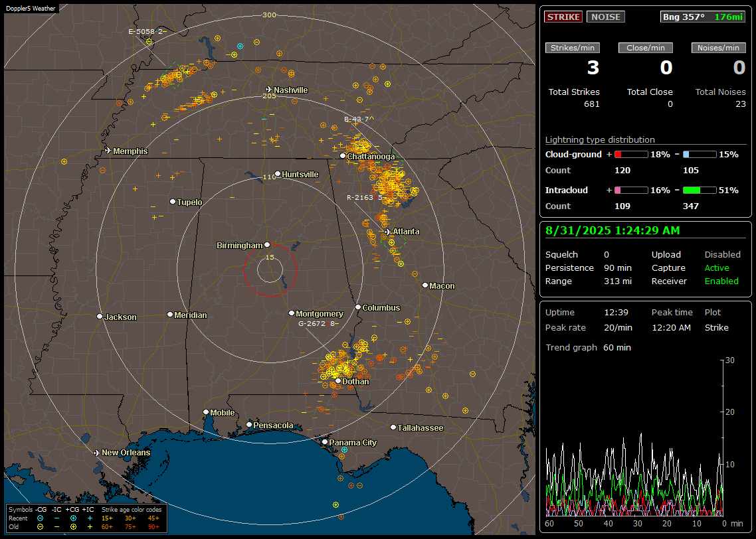756x539 pixels.
Task: Click the Lightning type distribution heading
Action: [x=600, y=140]
